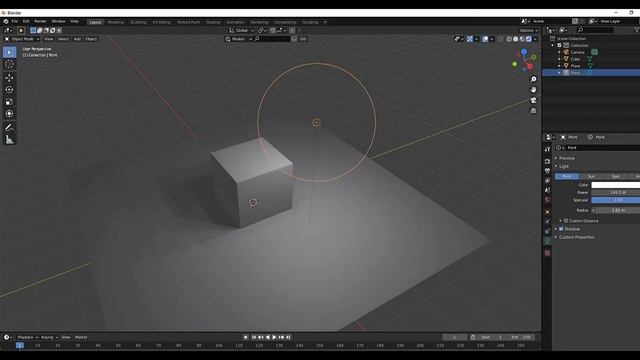Select the Sun light type
This screenshot has width=640, height=360.
[x=591, y=176]
